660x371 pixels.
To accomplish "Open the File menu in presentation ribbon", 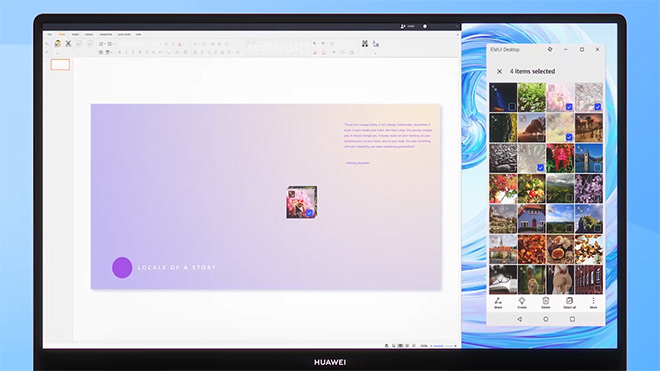I will coord(50,35).
